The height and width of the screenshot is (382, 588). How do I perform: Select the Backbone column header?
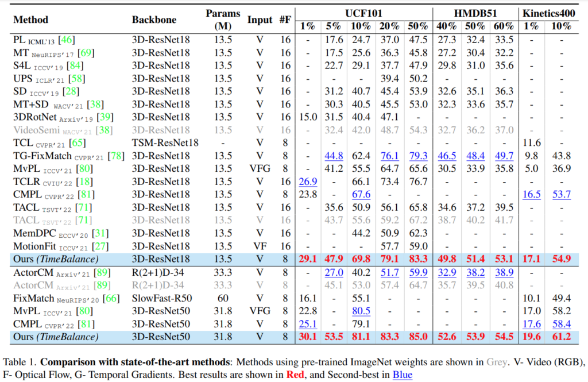coord(154,20)
